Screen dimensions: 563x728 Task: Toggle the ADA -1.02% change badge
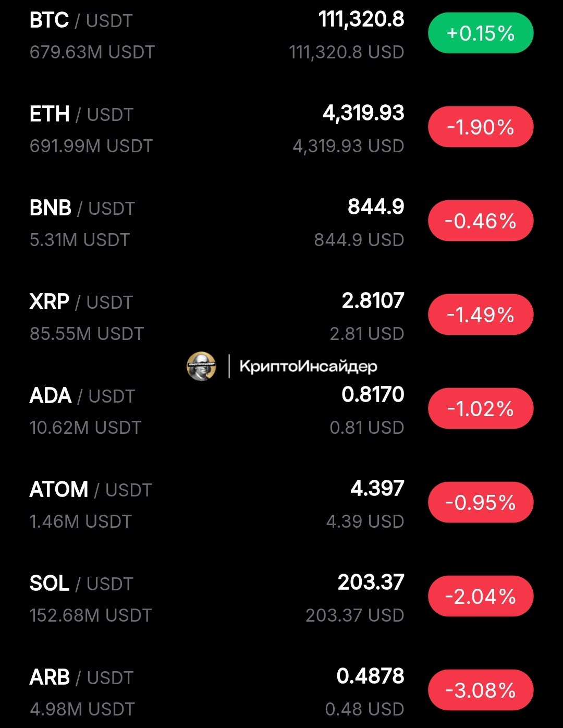[481, 409]
